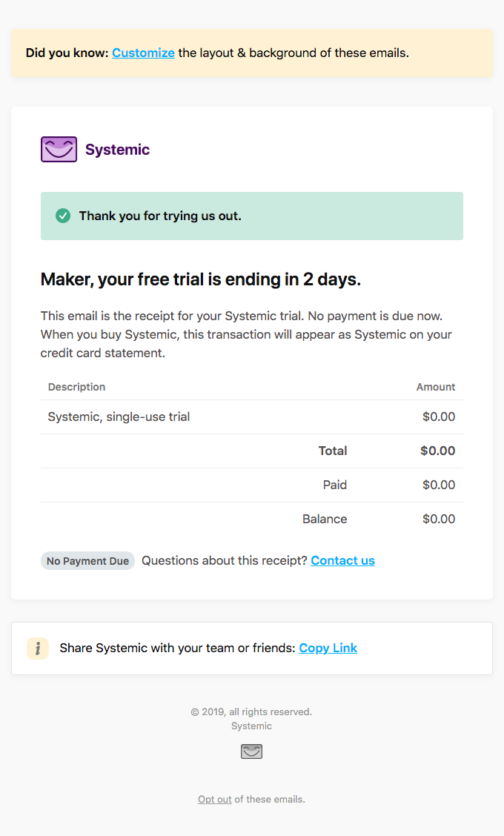
Task: Click the yellow 'Did you know' banner
Action: tap(252, 53)
